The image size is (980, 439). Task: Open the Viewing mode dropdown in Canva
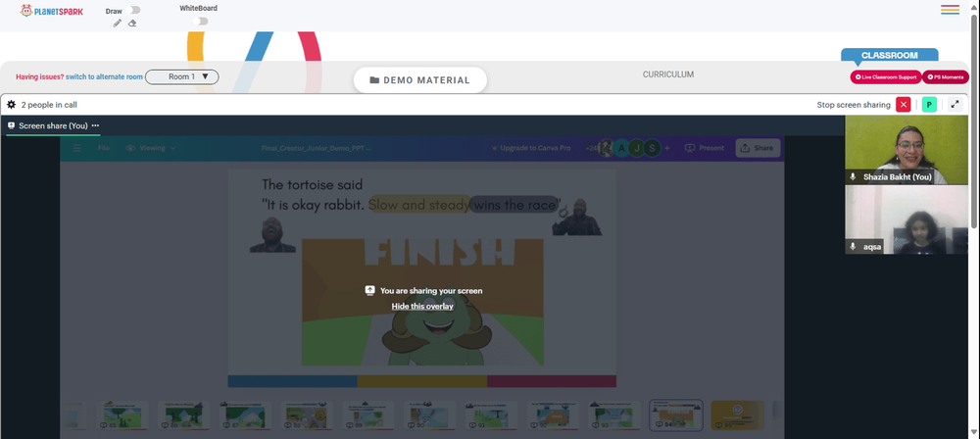(x=150, y=148)
